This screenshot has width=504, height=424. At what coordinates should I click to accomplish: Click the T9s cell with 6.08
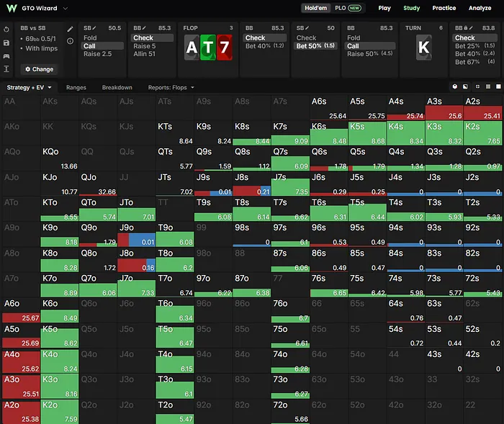click(213, 209)
